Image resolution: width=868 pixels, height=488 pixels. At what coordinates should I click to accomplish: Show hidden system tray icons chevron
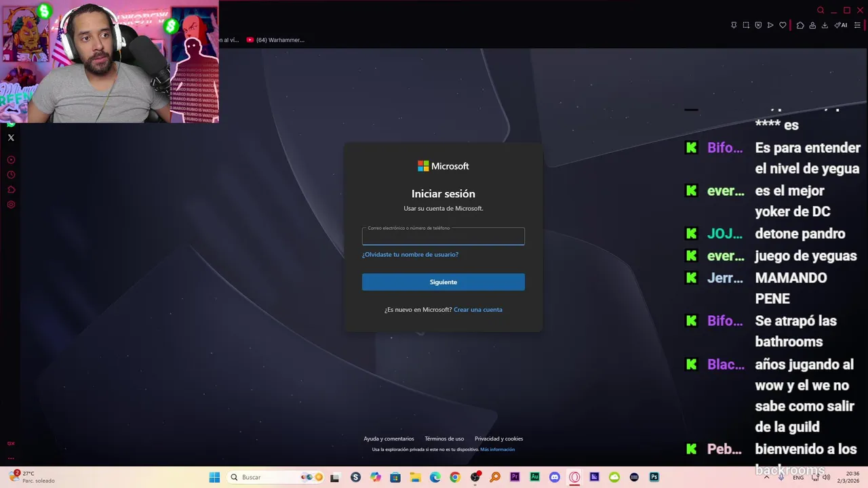point(767,477)
